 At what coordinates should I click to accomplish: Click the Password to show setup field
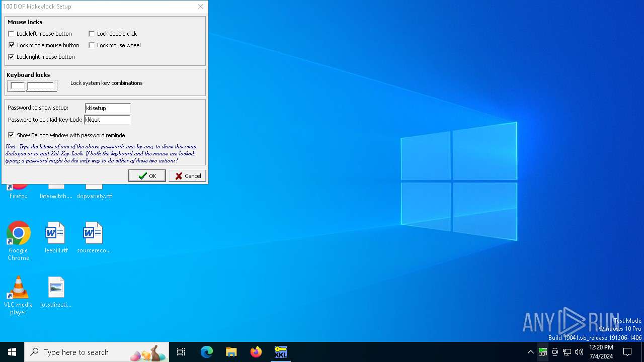click(108, 108)
